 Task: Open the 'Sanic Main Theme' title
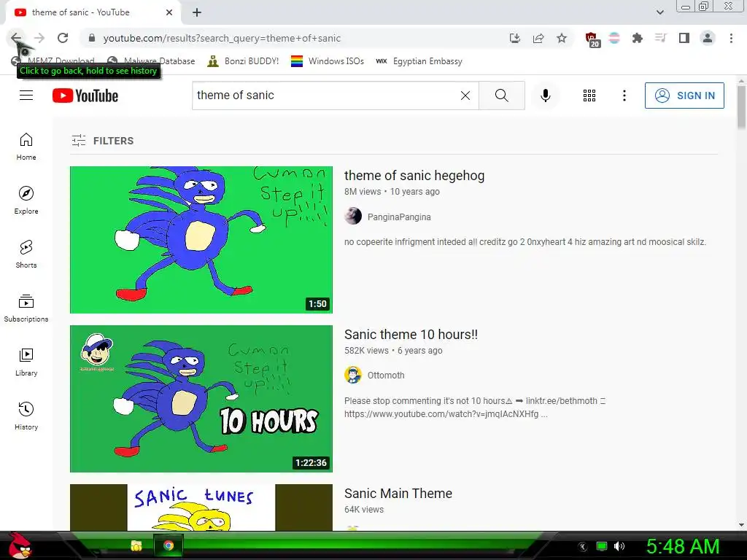click(398, 494)
